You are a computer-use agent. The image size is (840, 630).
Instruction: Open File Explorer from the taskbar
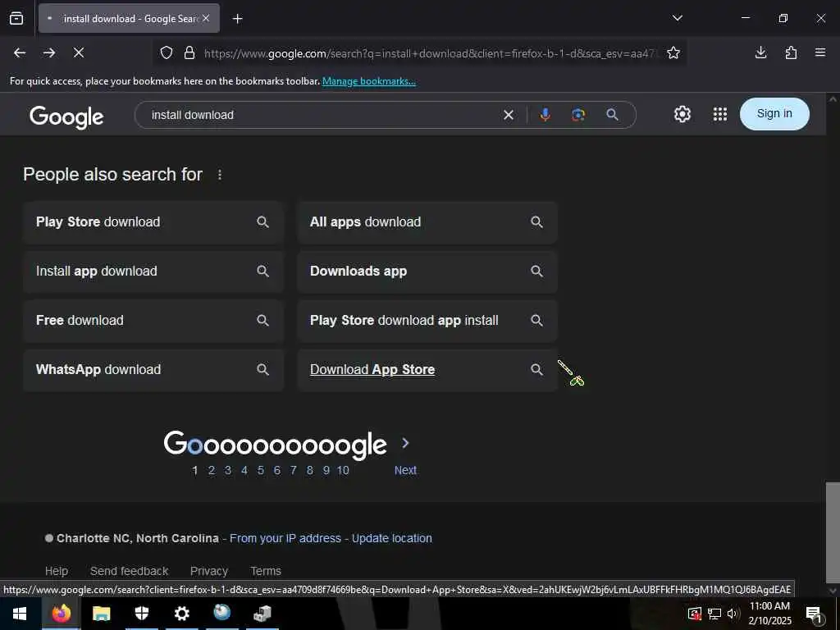click(x=101, y=614)
